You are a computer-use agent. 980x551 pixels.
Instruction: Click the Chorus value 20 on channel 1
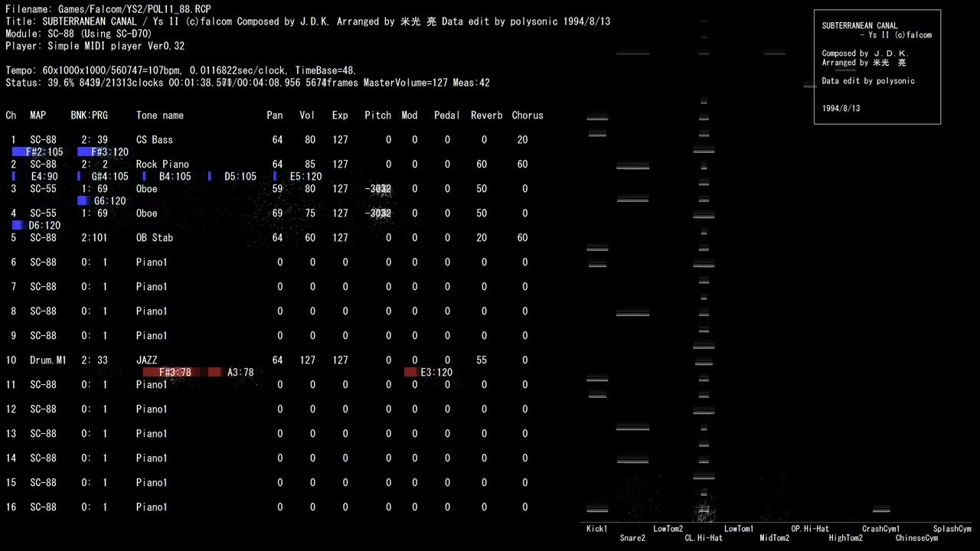(x=522, y=139)
